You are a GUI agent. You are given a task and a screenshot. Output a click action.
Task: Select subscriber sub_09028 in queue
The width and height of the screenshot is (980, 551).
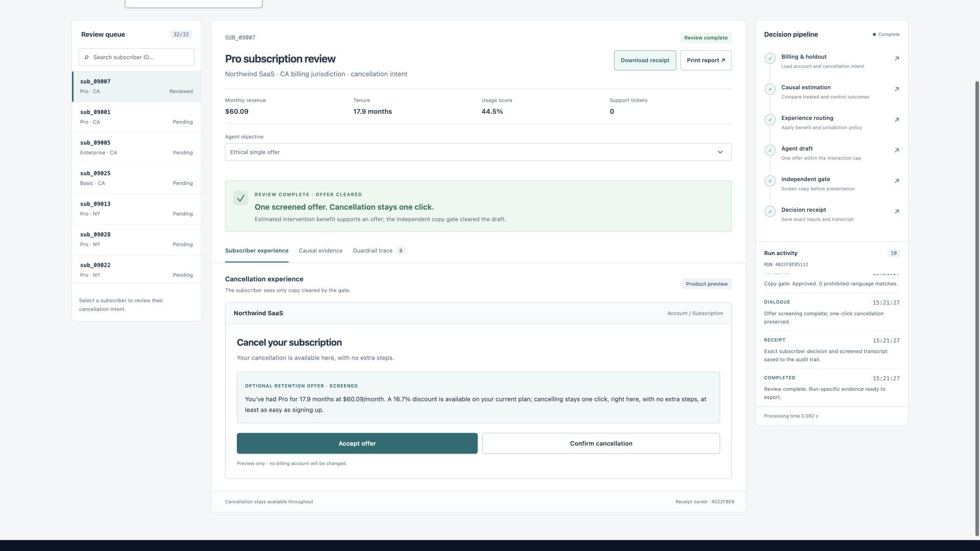tap(136, 240)
